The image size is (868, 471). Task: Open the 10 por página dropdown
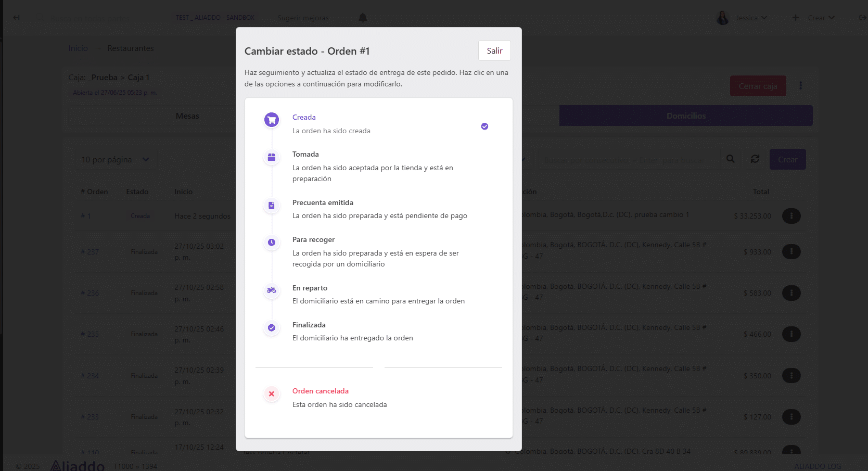click(x=115, y=160)
